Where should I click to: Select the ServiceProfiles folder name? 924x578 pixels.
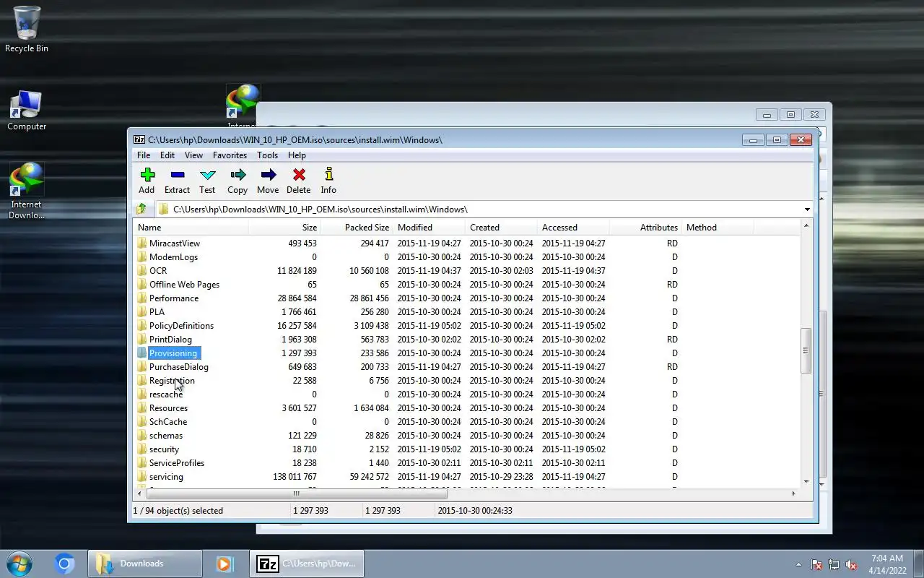pos(177,463)
